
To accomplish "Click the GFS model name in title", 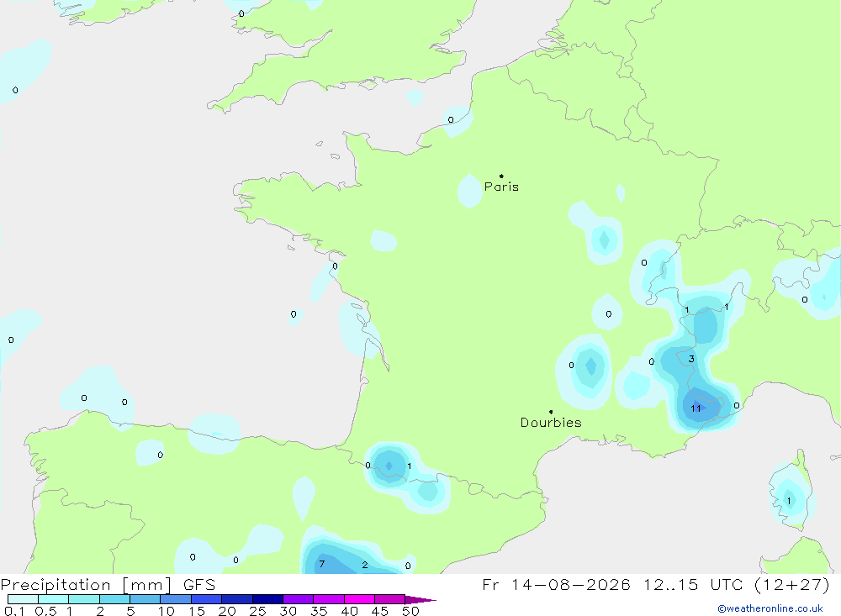I will click(199, 584).
